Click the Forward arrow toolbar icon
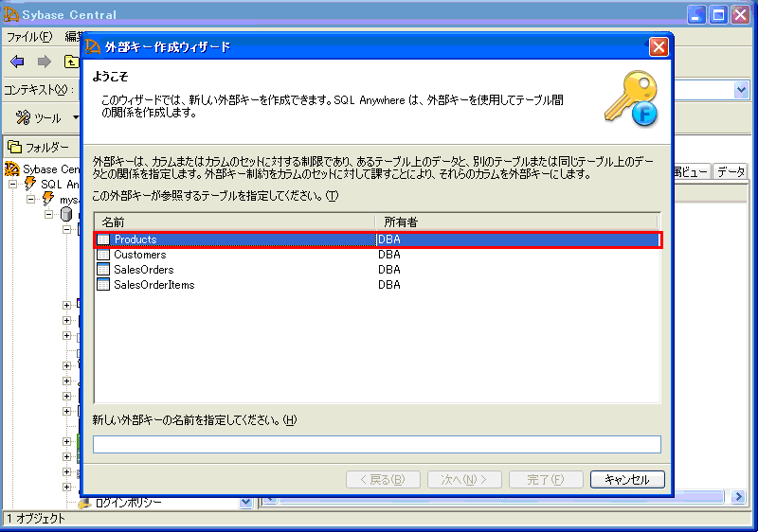 pos(44,62)
